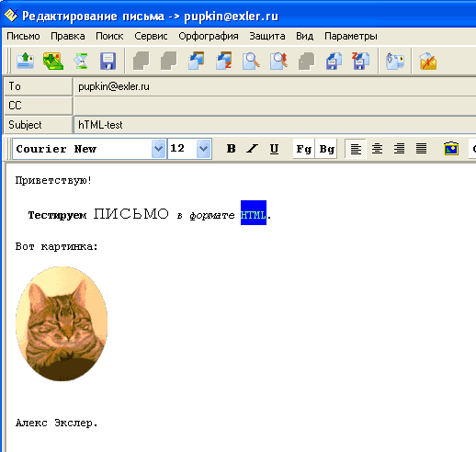The image size is (476, 452).
Task: Click the CC button
Action: point(39,106)
